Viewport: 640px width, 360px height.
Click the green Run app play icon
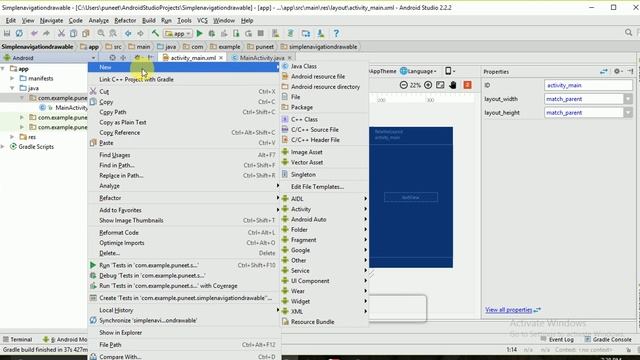tap(199, 33)
